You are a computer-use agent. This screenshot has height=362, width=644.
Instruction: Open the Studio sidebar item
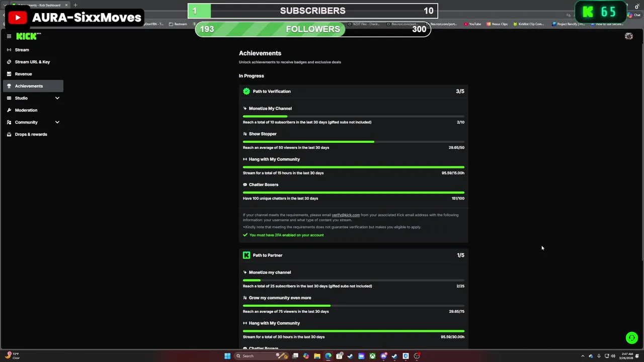coord(33,98)
